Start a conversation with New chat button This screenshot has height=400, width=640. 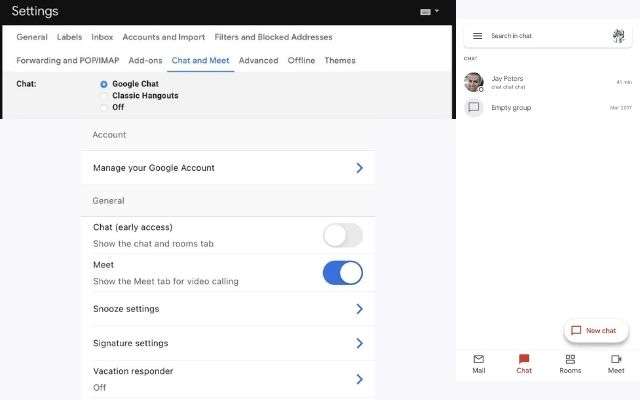(x=596, y=331)
